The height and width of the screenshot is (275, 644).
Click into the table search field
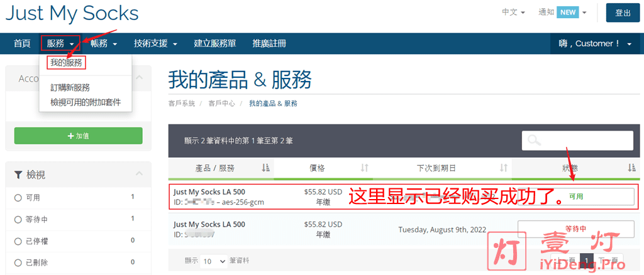point(577,141)
